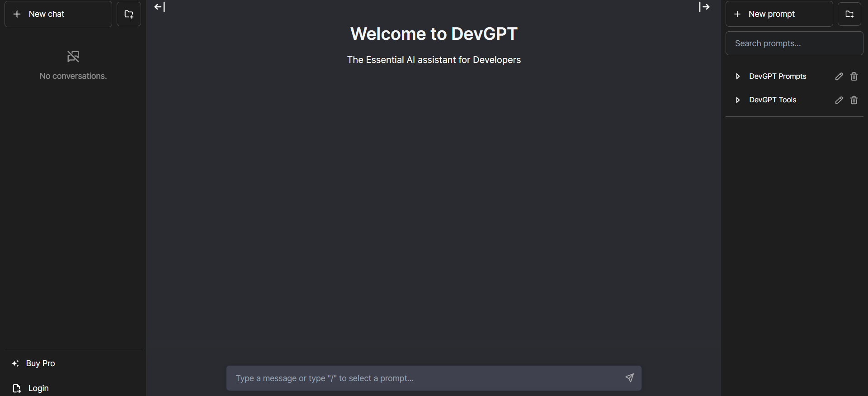Expand the DevGPT Prompts folder arrow
Screen dimensions: 868x396
point(738,76)
